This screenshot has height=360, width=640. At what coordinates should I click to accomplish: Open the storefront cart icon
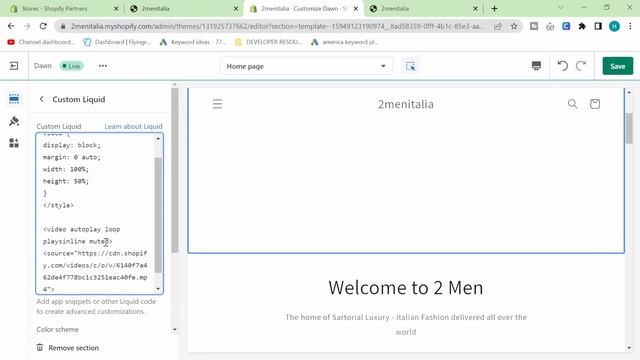(595, 104)
